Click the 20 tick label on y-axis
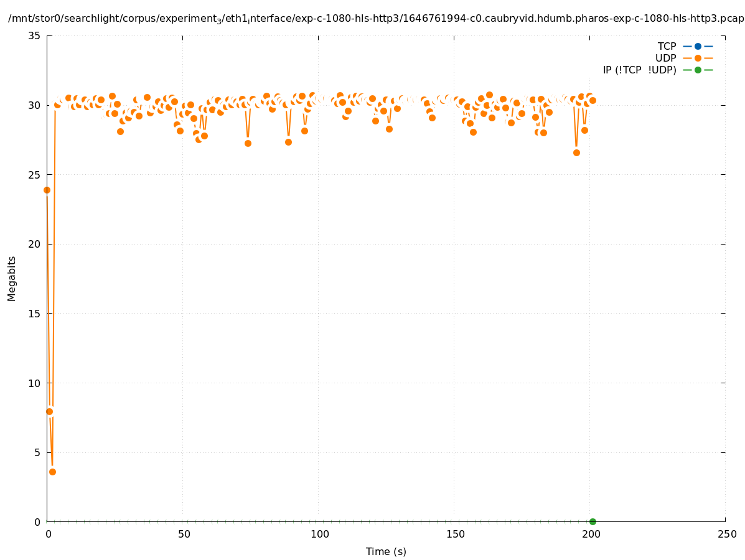 [35, 244]
